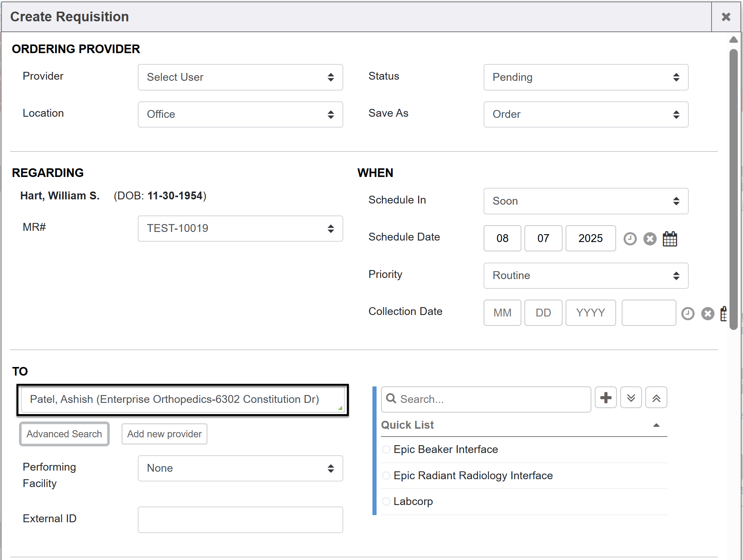Choose the Labcorp radio option
This screenshot has height=560, width=743.
386,501
